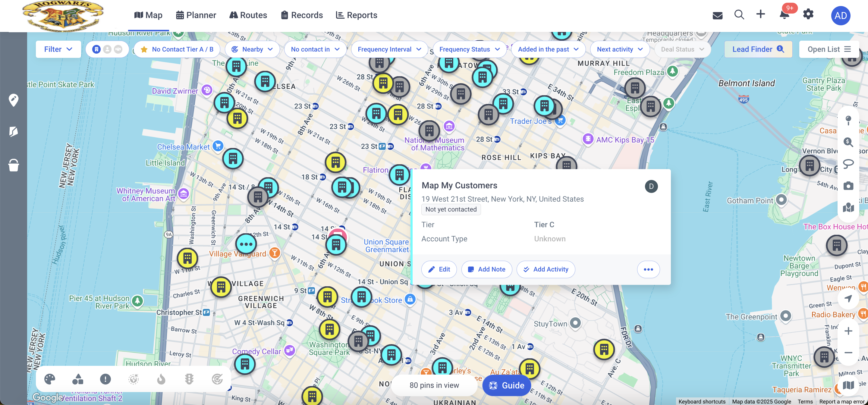Viewport: 868px width, 405px height.
Task: Click the locate me arrow button
Action: tap(848, 298)
